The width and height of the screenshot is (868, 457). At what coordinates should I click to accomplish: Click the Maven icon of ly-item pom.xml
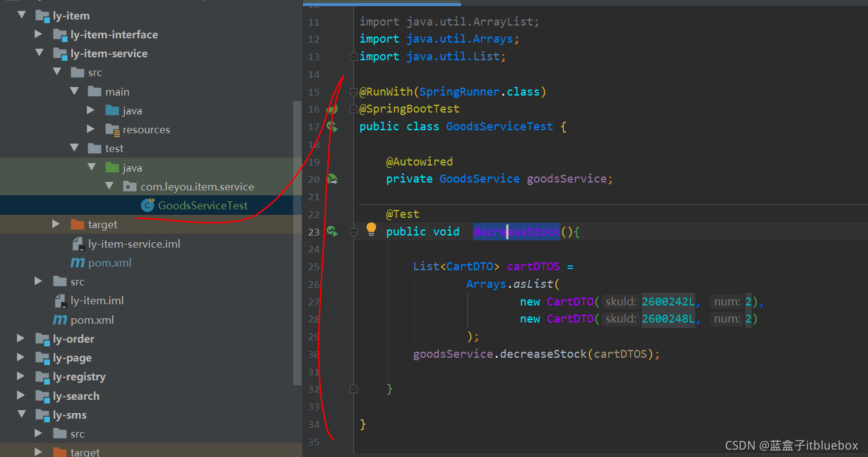point(60,319)
